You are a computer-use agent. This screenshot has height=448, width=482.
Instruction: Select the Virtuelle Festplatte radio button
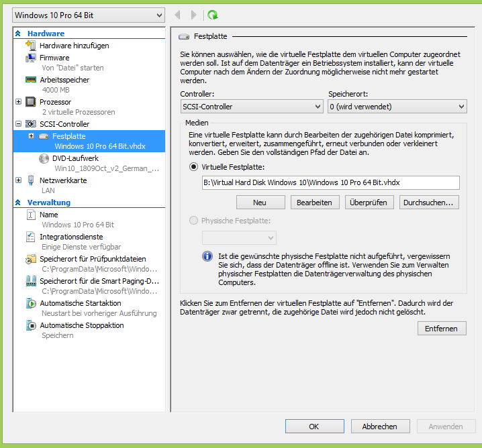point(193,167)
